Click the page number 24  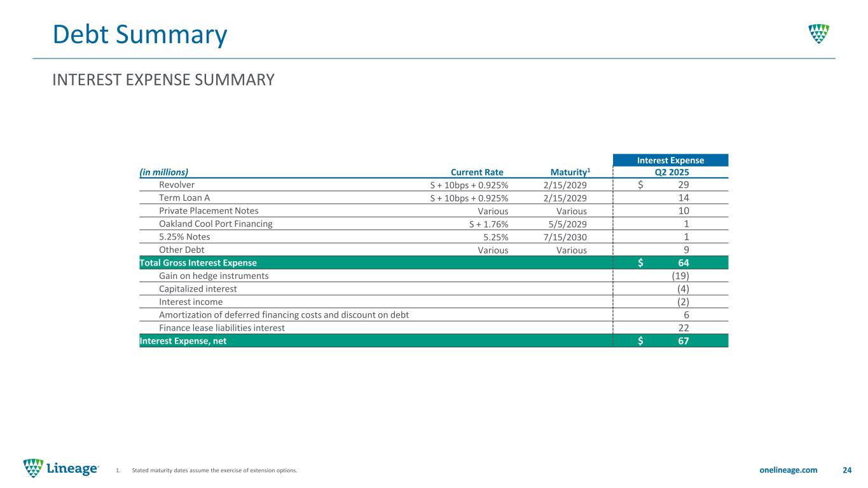point(846,470)
